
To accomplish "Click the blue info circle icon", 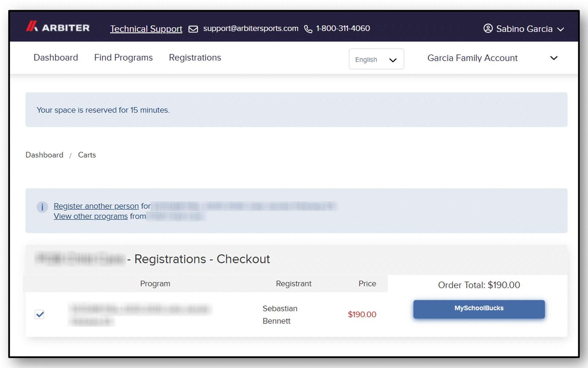I will [x=42, y=207].
